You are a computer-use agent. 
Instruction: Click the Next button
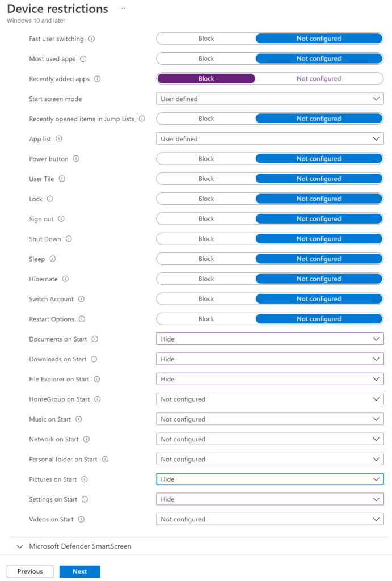pos(79,571)
